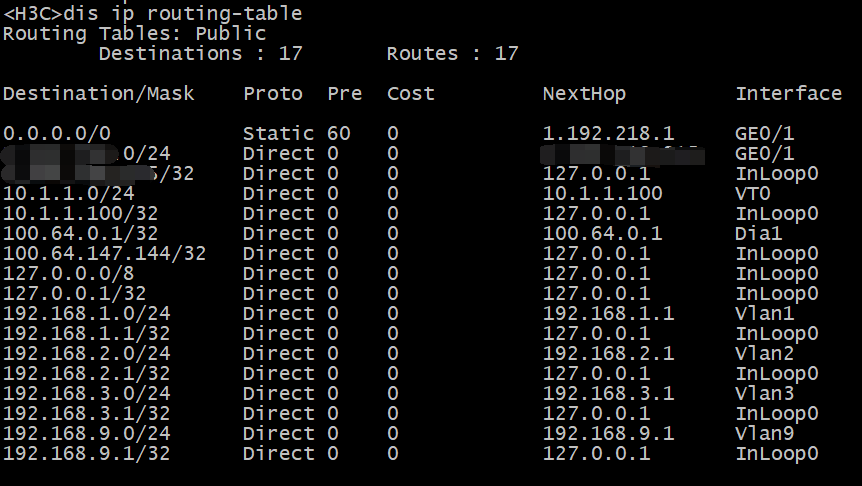Select next hop address 192.168.9.1

[x=608, y=433]
